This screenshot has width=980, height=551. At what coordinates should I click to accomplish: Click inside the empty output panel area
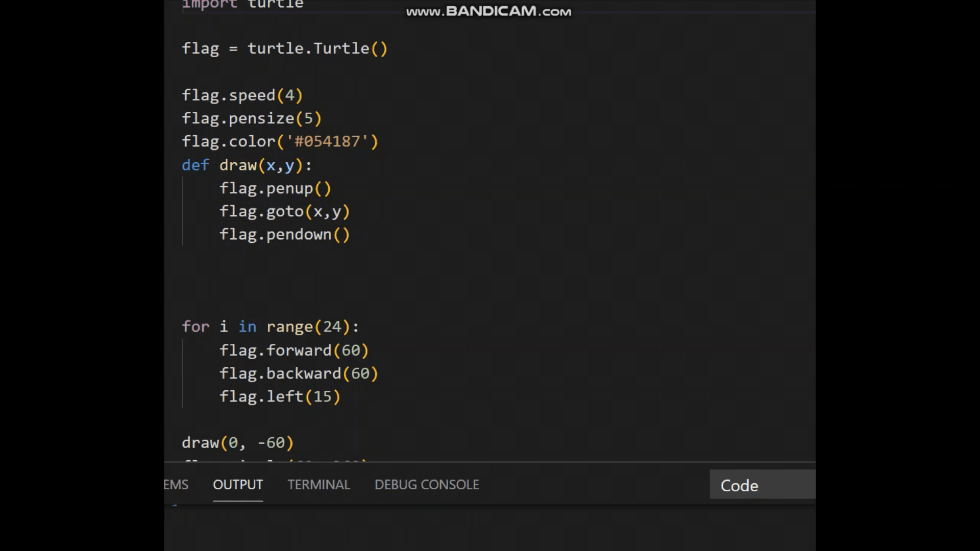[x=489, y=528]
